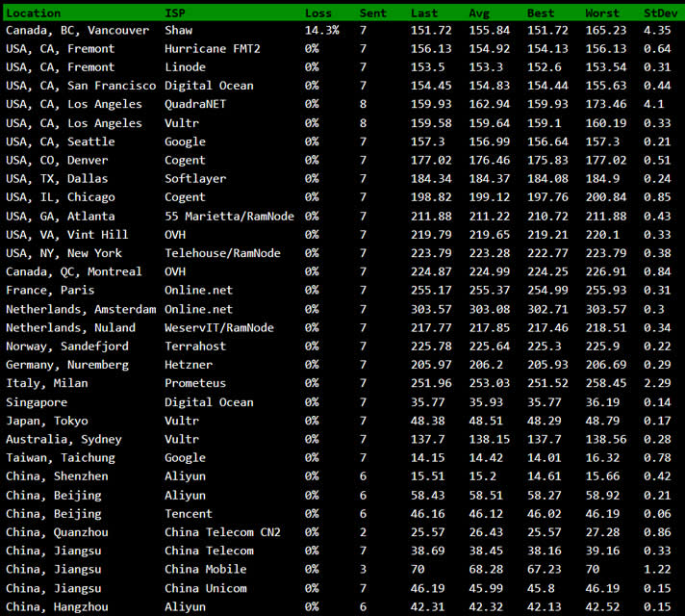Select Japan, Tokyo location
Image resolution: width=685 pixels, height=616 pixels.
tap(47, 421)
